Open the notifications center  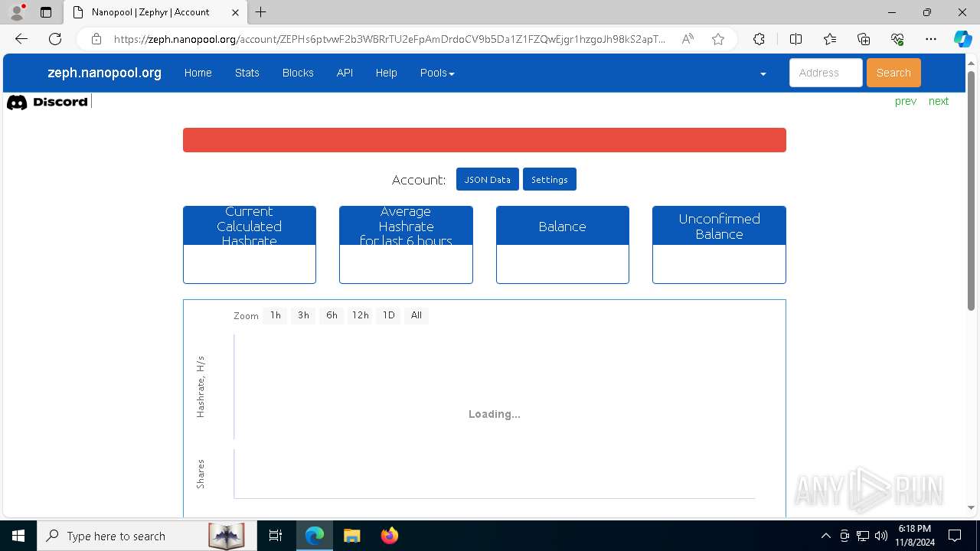pyautogui.click(x=955, y=536)
